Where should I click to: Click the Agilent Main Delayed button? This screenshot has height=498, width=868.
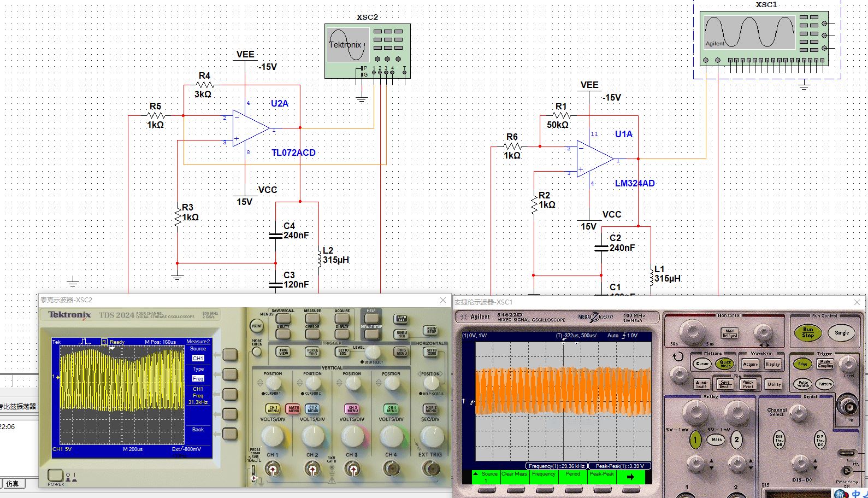click(x=730, y=333)
